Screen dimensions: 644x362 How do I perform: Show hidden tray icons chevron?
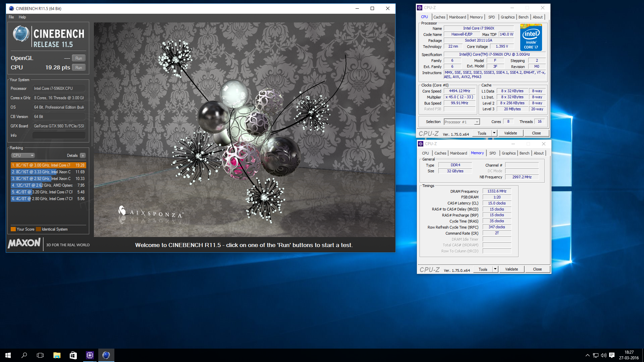(x=587, y=355)
